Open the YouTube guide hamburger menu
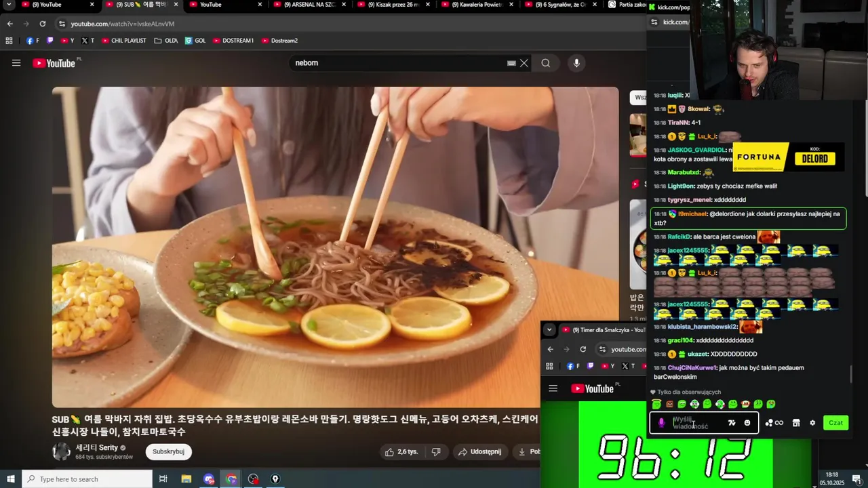The image size is (868, 488). pos(16,63)
